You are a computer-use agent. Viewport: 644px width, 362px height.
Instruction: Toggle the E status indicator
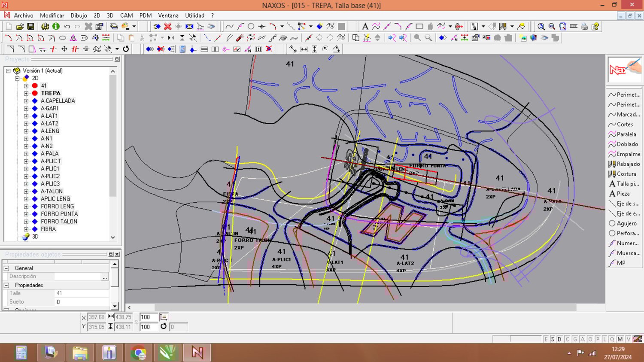[546, 339]
